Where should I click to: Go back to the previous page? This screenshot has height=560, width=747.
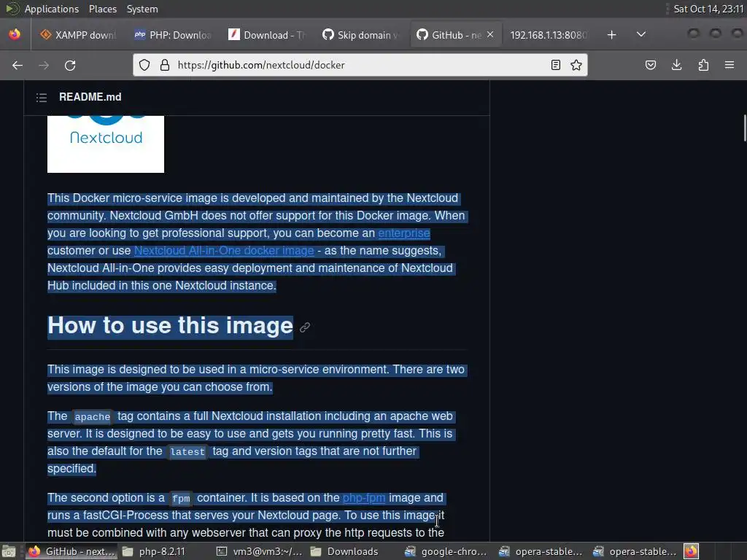18,65
